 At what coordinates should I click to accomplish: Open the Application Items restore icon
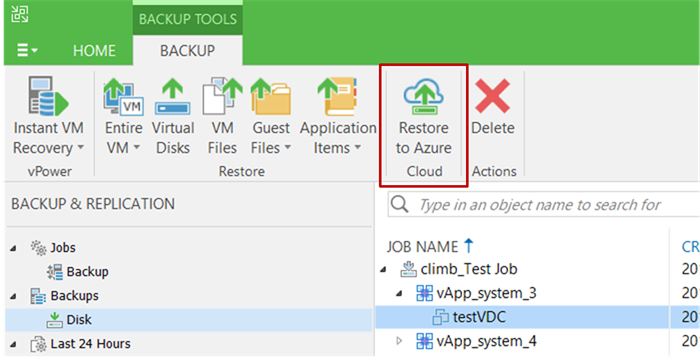(x=336, y=97)
